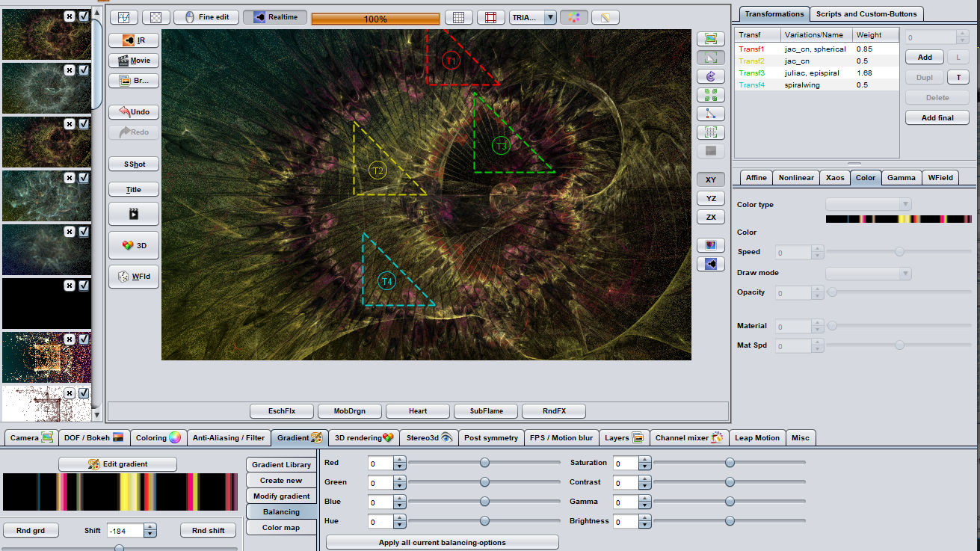The image size is (980, 551).
Task: Open the Color type dropdown
Action: point(868,204)
